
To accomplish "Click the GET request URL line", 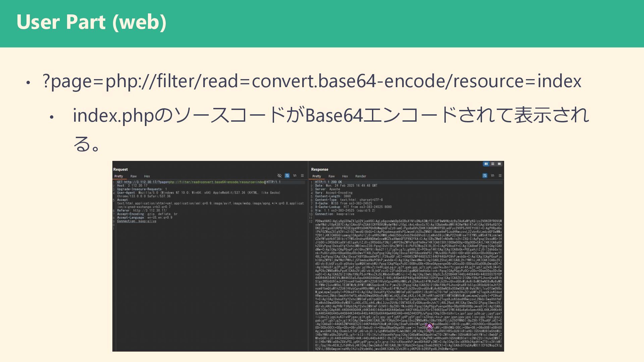I will click(199, 182).
